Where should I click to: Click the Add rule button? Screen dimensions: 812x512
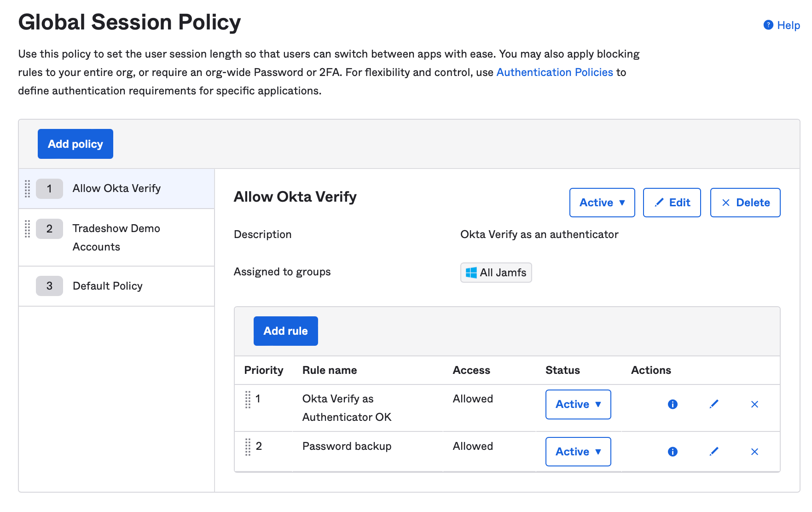[x=285, y=331]
